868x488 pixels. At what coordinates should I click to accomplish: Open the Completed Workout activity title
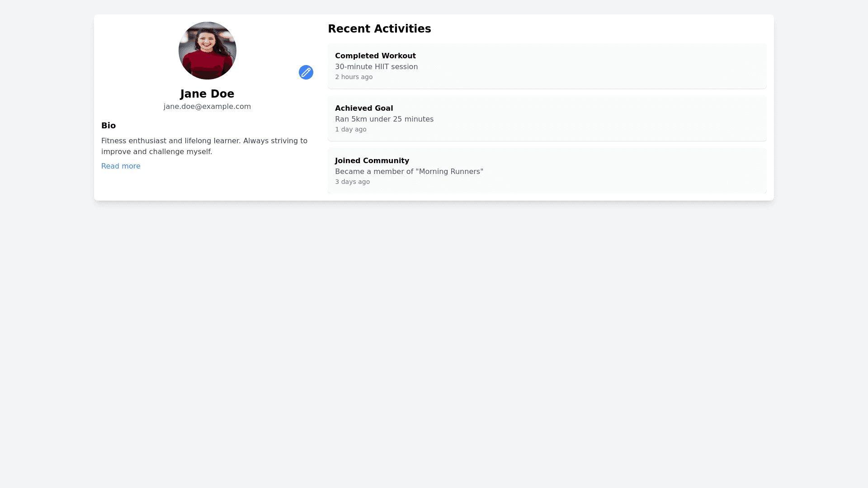[375, 56]
